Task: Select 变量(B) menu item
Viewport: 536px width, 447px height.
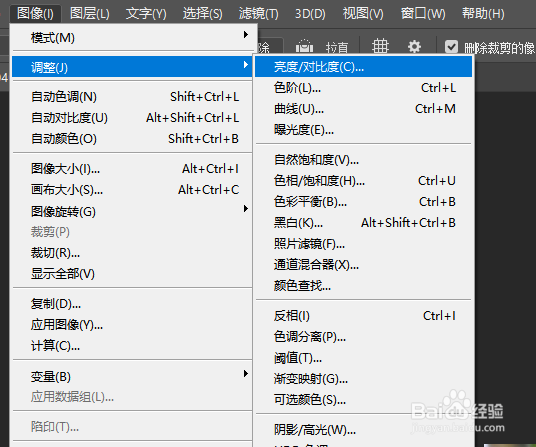Action: pyautogui.click(x=132, y=377)
